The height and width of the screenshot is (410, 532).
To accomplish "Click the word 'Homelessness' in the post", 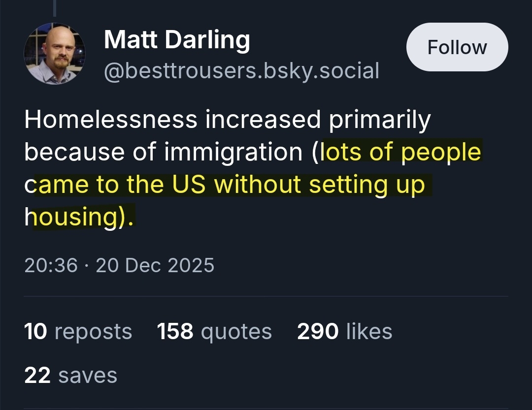I will tap(110, 120).
